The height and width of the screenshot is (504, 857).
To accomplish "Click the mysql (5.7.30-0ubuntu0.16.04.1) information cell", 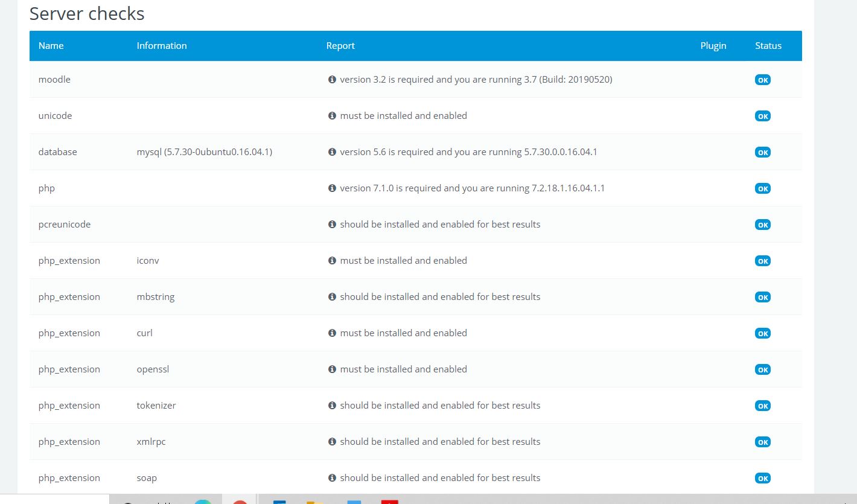I will pyautogui.click(x=204, y=152).
